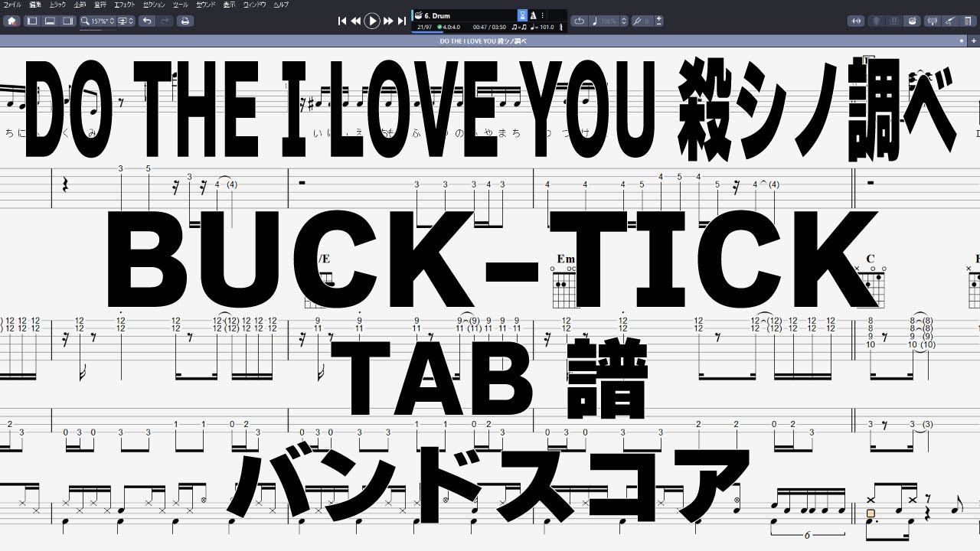Click the skip-to-end playback button

pyautogui.click(x=402, y=21)
